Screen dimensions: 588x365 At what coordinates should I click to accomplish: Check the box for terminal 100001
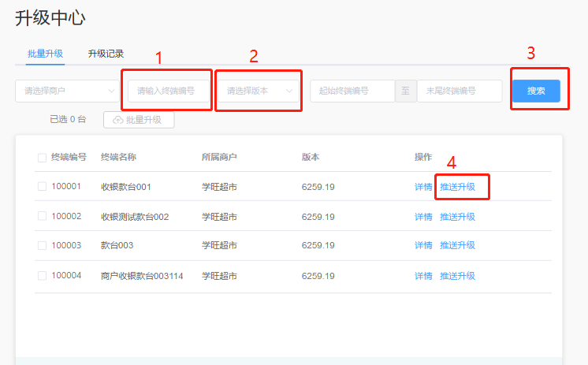[x=42, y=187]
